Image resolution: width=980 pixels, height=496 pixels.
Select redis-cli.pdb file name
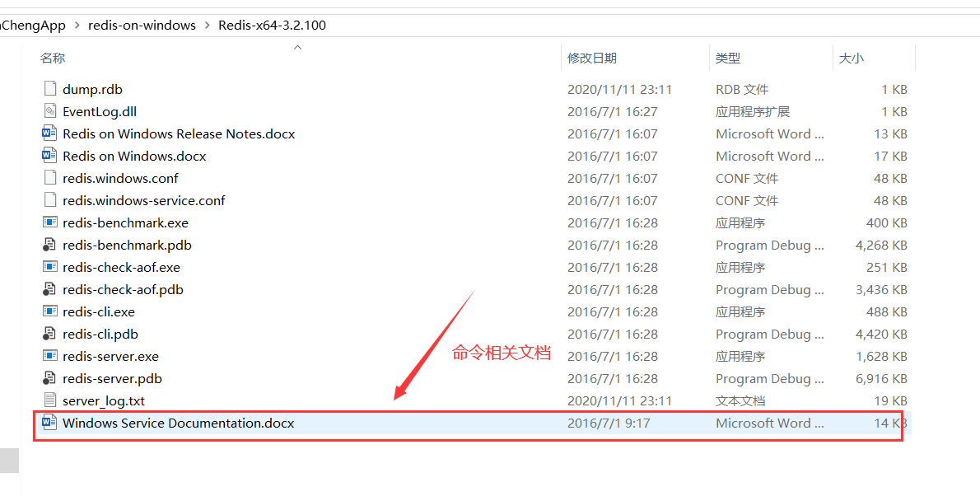tap(100, 334)
